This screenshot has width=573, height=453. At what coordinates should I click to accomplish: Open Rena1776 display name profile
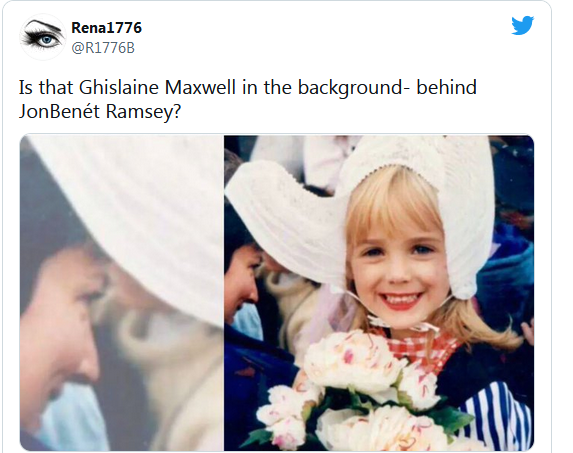106,28
